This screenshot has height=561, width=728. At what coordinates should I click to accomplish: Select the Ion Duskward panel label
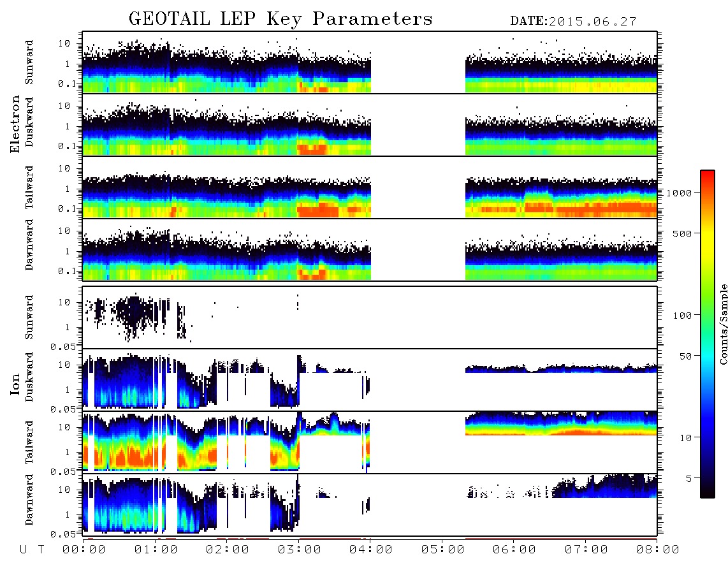tap(29, 377)
